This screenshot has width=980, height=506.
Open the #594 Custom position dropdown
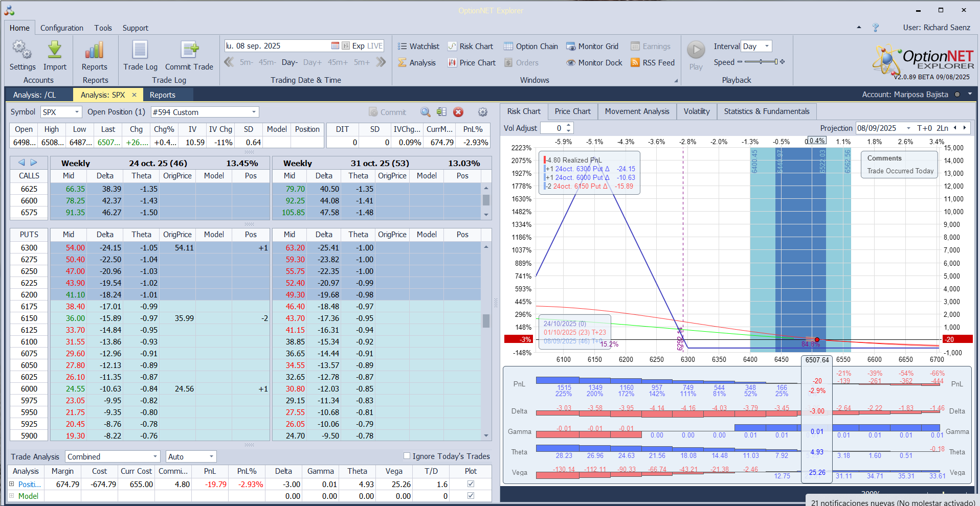click(x=254, y=112)
